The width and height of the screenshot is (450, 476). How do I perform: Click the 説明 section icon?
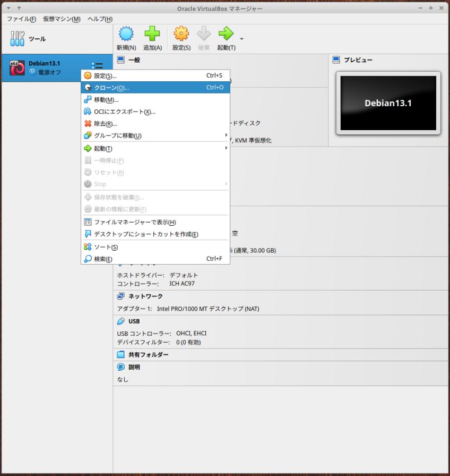point(120,367)
